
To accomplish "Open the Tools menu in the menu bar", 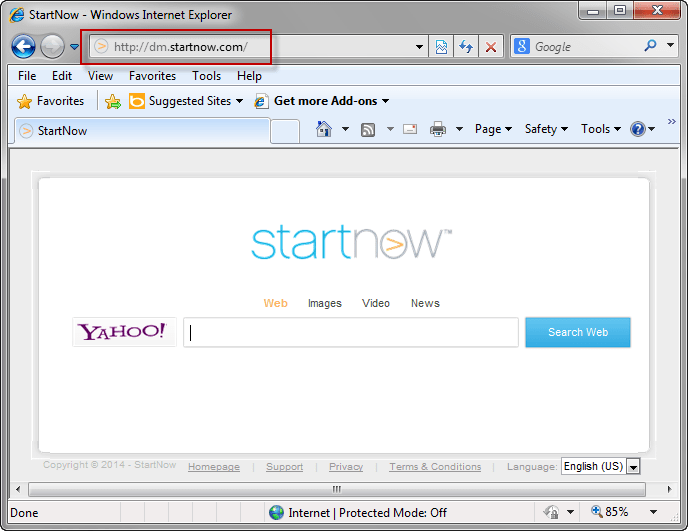I will [206, 76].
